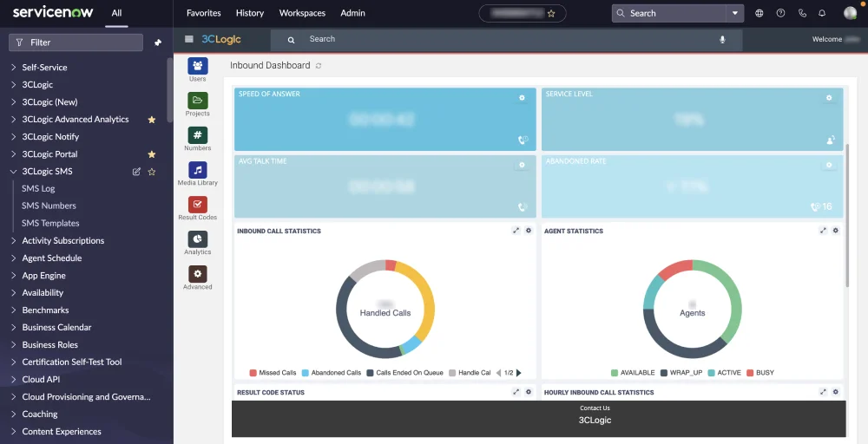The height and width of the screenshot is (444, 868).
Task: Toggle Abandoned Calls legend item
Action: pos(332,373)
